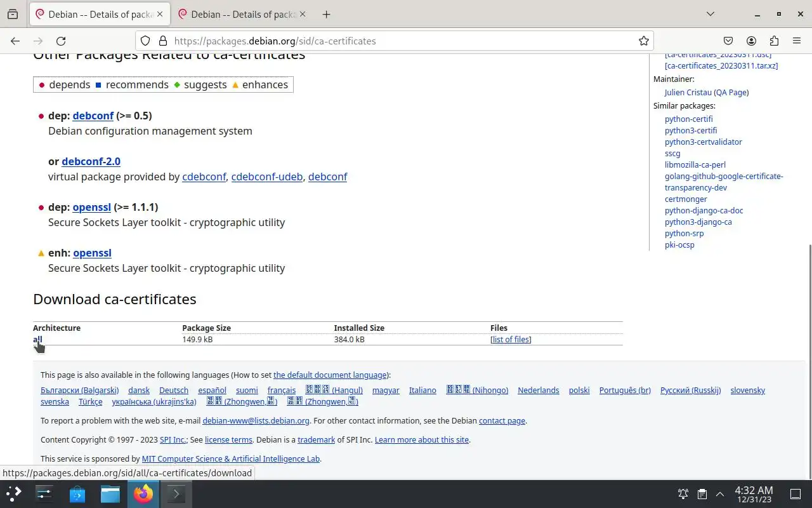The width and height of the screenshot is (812, 508).
Task: Switch page language to español
Action: [x=212, y=390]
